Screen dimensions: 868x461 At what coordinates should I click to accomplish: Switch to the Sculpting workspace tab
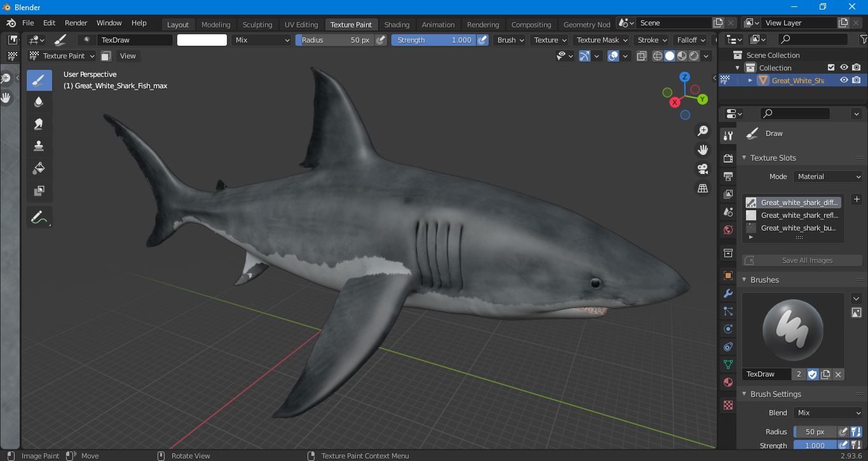[257, 24]
